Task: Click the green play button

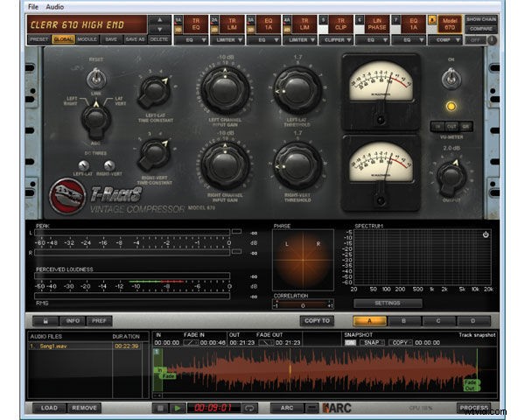Action: (178, 408)
